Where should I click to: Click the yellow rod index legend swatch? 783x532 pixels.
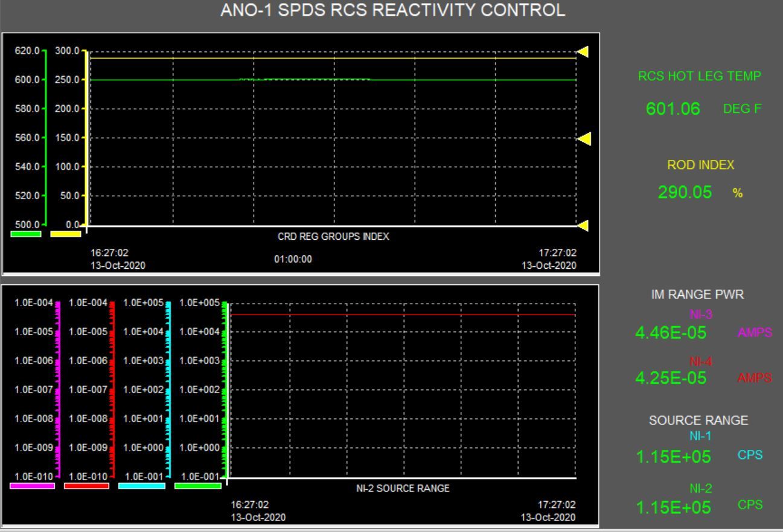tap(66, 234)
